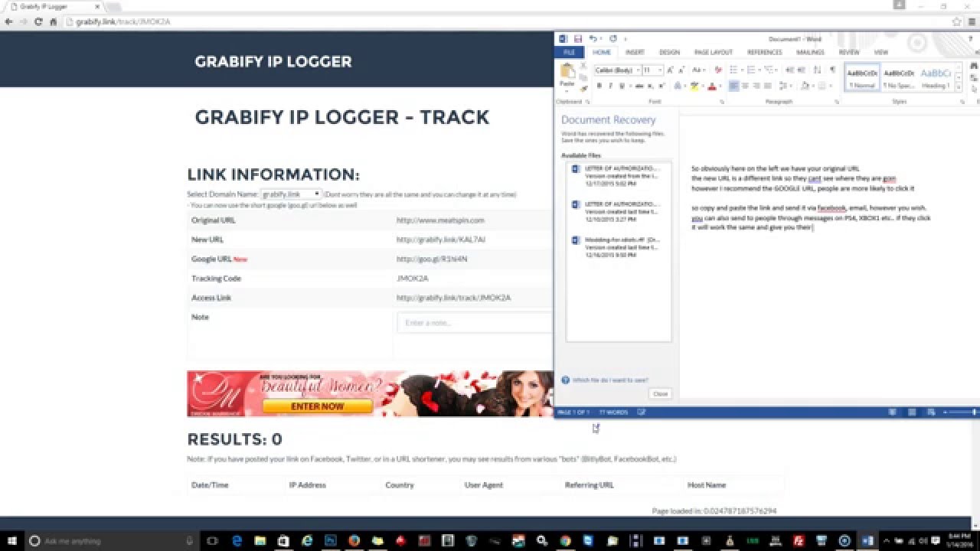Click the proofing icon in Word's status bar
This screenshot has height=551, width=980.
tap(641, 412)
